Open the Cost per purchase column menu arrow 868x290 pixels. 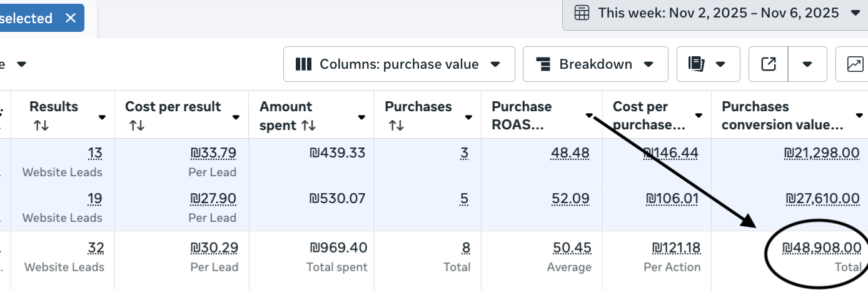click(699, 116)
